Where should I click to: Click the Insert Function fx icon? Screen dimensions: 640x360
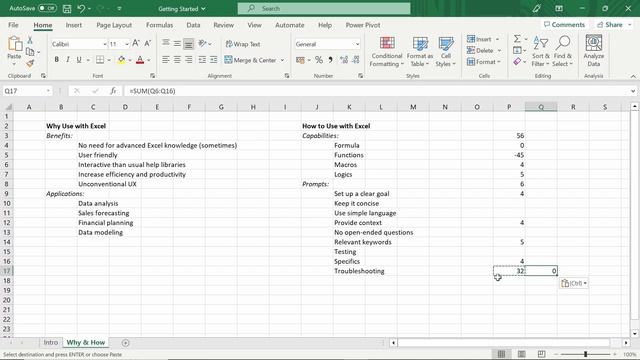click(x=113, y=91)
